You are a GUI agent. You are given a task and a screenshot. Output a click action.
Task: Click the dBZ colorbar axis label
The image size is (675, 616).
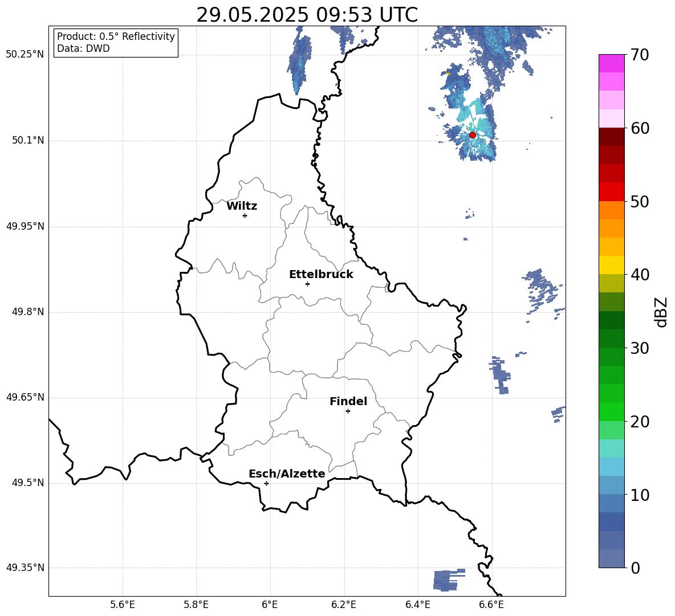pos(661,312)
